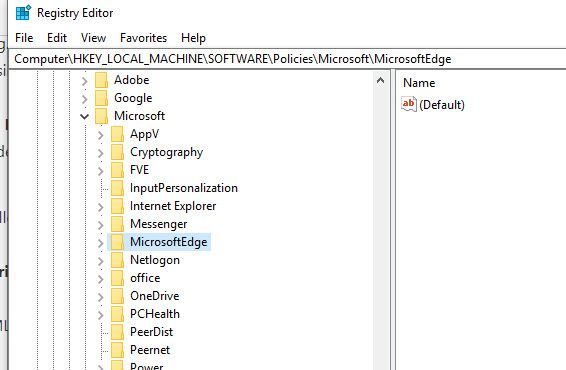
Task: Open the File menu
Action: (24, 38)
